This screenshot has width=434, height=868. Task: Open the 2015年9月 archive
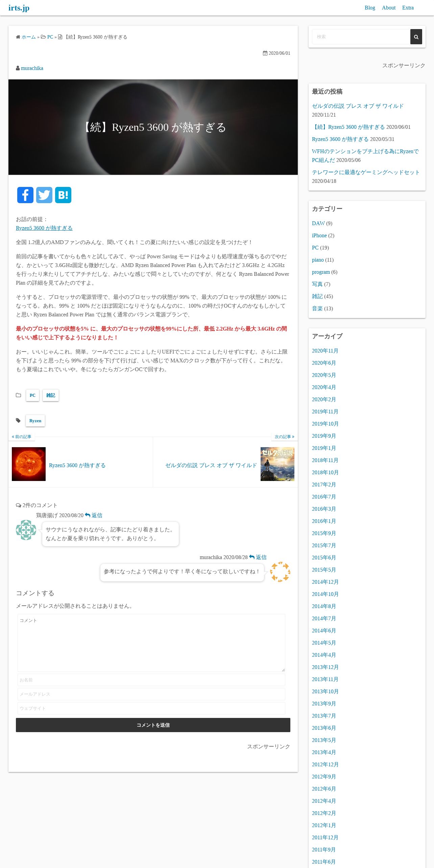click(324, 533)
